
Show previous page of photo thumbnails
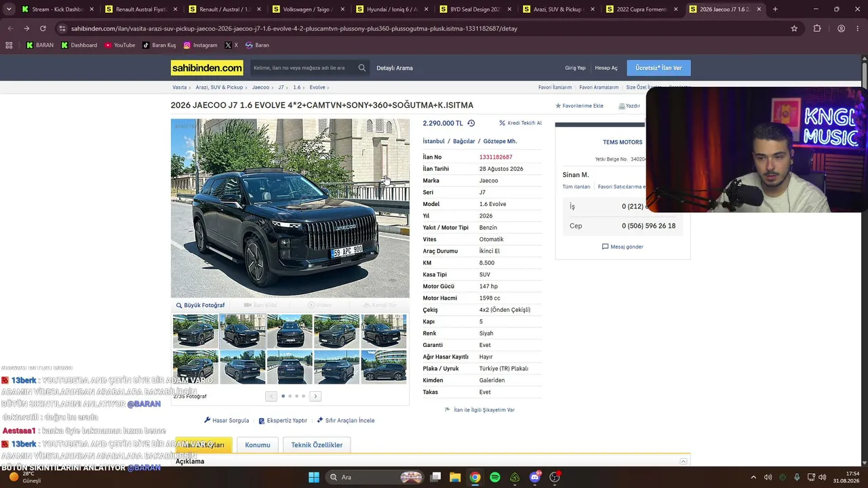(271, 396)
